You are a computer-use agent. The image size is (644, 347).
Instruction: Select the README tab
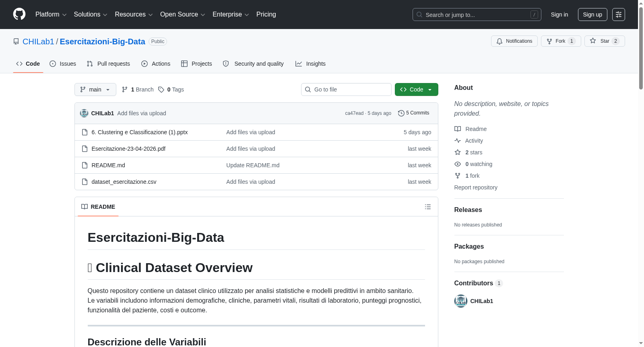pos(98,207)
